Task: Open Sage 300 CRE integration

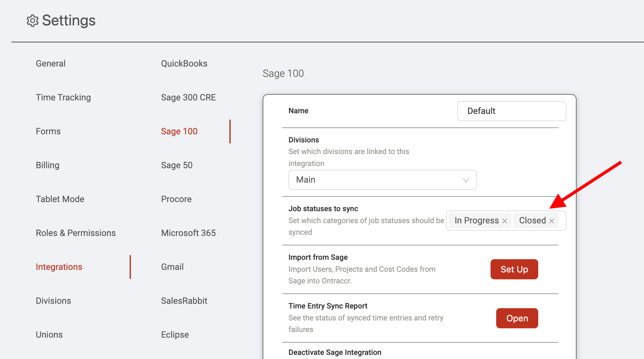Action: pos(188,97)
